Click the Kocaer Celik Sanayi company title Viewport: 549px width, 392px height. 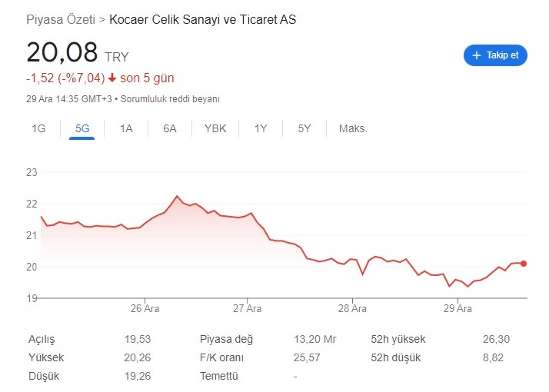(203, 20)
